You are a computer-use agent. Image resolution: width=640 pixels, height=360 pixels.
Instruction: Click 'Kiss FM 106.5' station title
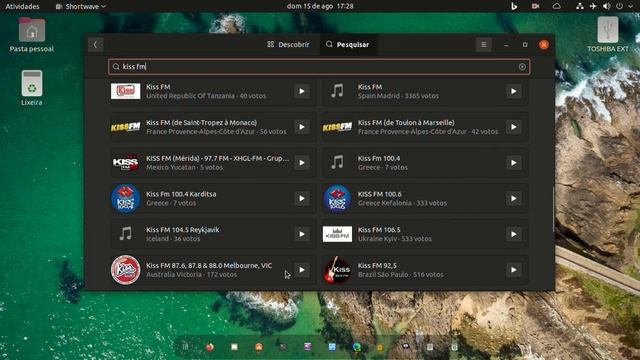click(x=379, y=229)
